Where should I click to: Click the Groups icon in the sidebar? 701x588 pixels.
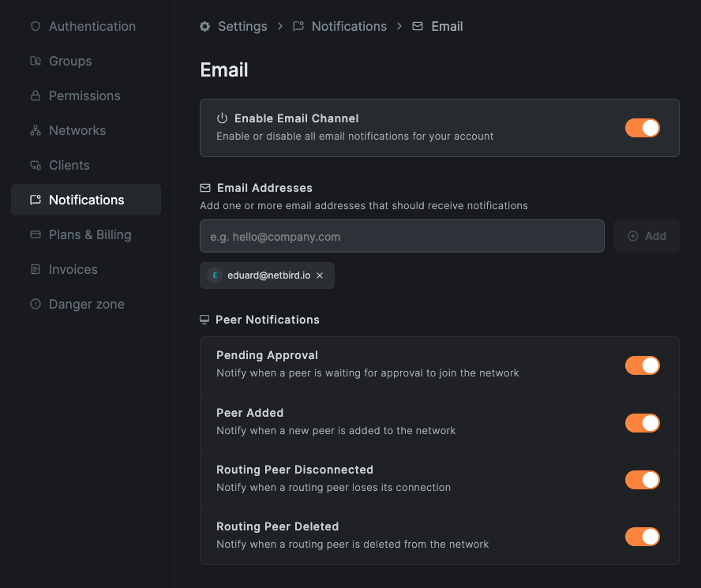pyautogui.click(x=35, y=61)
